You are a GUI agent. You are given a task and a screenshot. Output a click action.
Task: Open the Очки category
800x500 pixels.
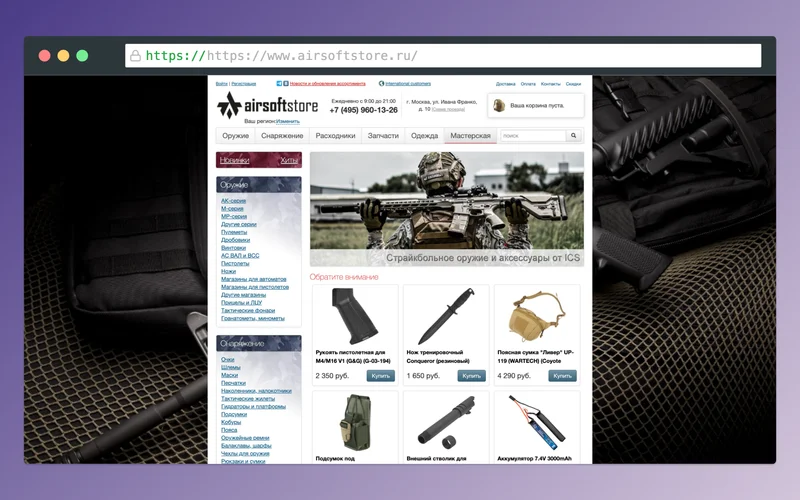(x=228, y=359)
